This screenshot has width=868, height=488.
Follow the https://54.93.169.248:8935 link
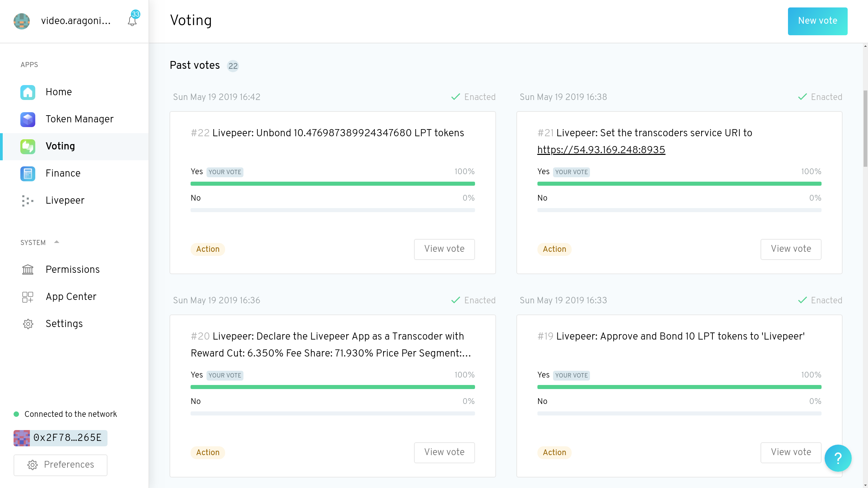pos(601,150)
